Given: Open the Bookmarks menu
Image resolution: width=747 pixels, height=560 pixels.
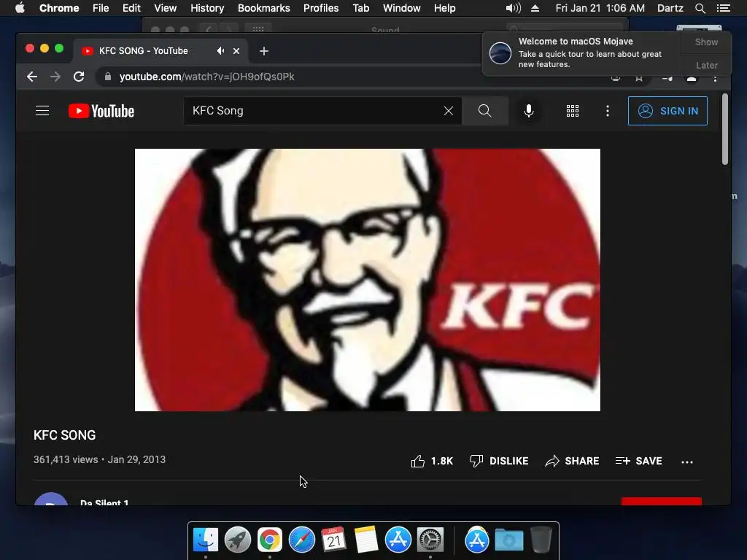Looking at the screenshot, I should click(x=264, y=8).
